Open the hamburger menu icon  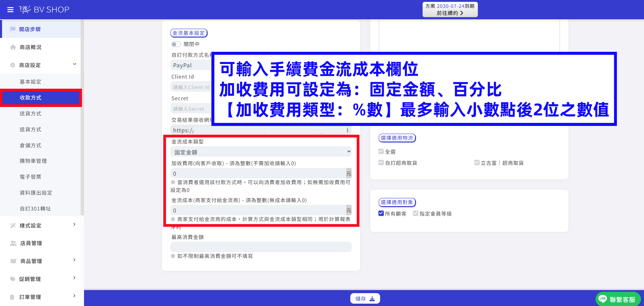pyautogui.click(x=11, y=10)
